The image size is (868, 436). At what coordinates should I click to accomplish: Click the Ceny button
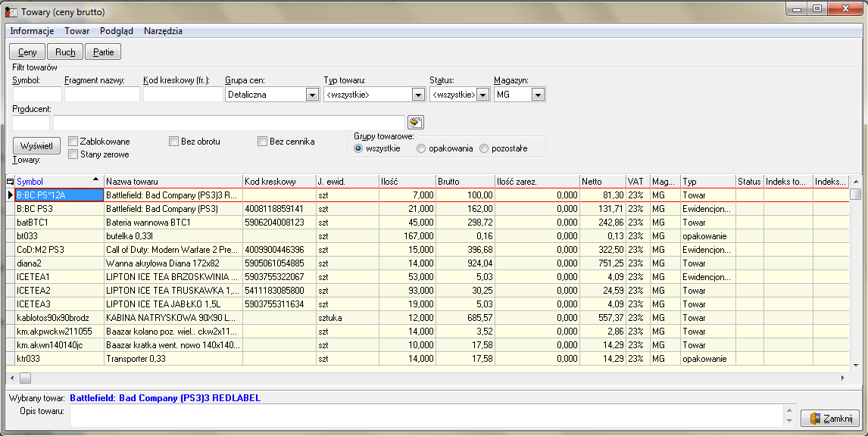tap(28, 52)
